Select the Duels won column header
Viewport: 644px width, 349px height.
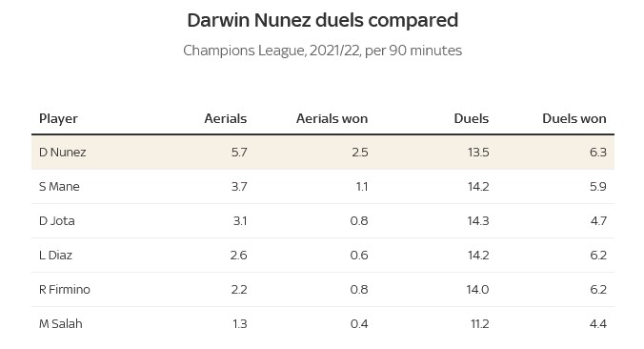574,119
